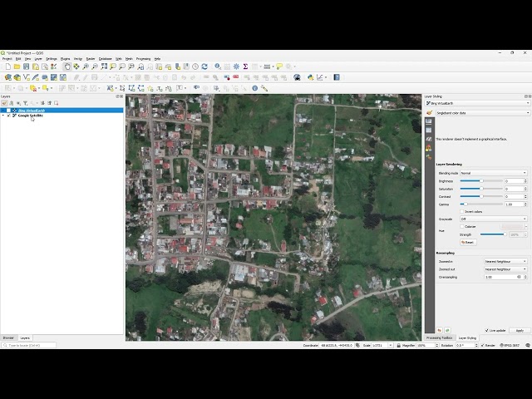Open the Blending mode dropdown
Screen dimensions: 532x399
[493, 173]
